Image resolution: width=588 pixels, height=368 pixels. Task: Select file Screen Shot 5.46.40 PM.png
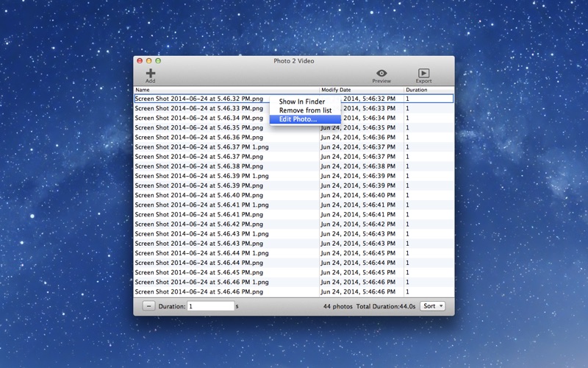tap(199, 195)
